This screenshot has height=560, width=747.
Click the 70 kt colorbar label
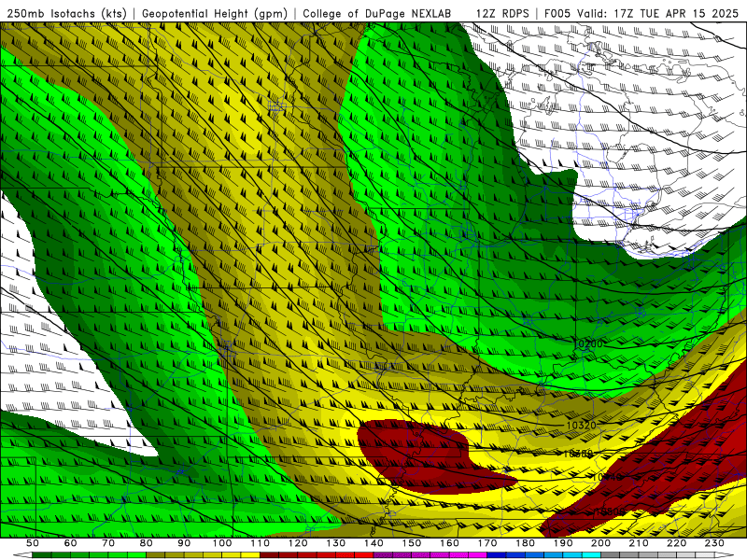click(x=108, y=543)
